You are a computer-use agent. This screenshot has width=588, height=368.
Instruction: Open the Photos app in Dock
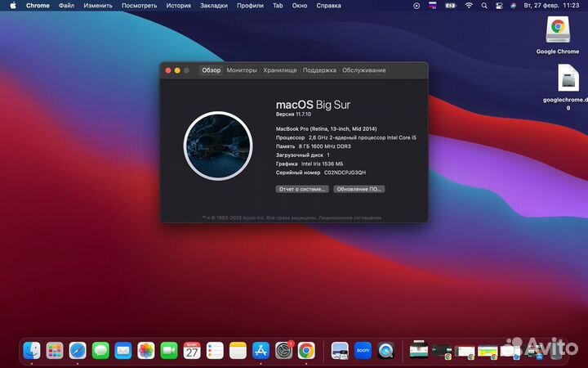[x=146, y=351]
